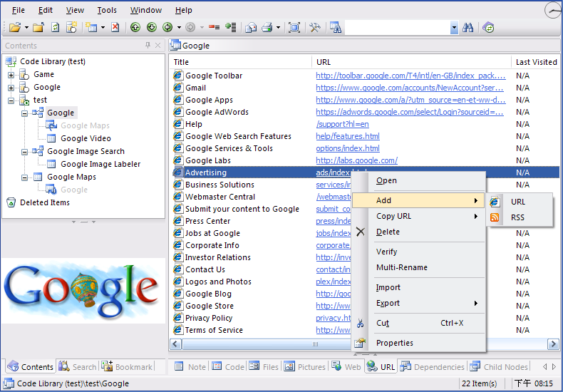Expand the Game tree node
The image size is (563, 392).
pyautogui.click(x=11, y=75)
